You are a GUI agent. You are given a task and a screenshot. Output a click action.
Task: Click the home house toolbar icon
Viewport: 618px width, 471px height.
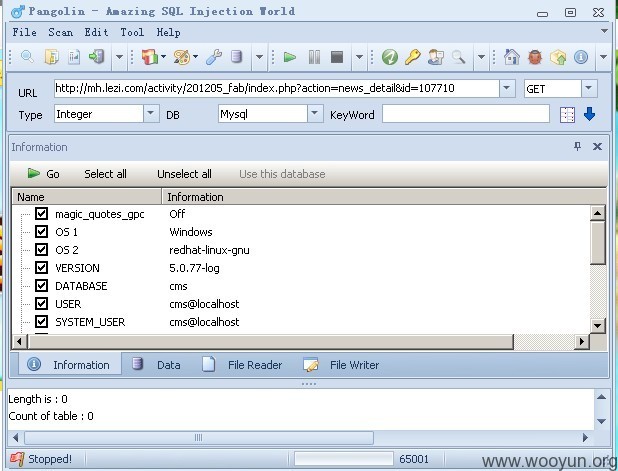[512, 57]
